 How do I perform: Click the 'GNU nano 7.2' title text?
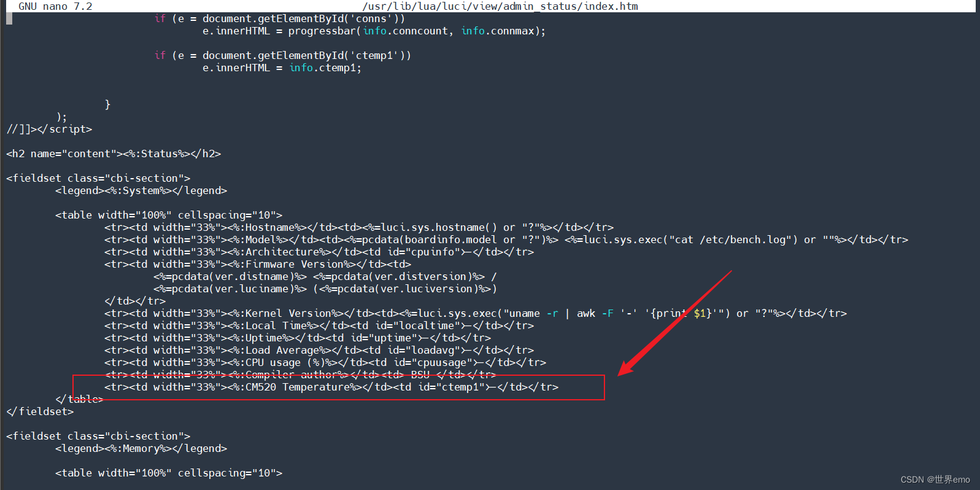[x=55, y=6]
